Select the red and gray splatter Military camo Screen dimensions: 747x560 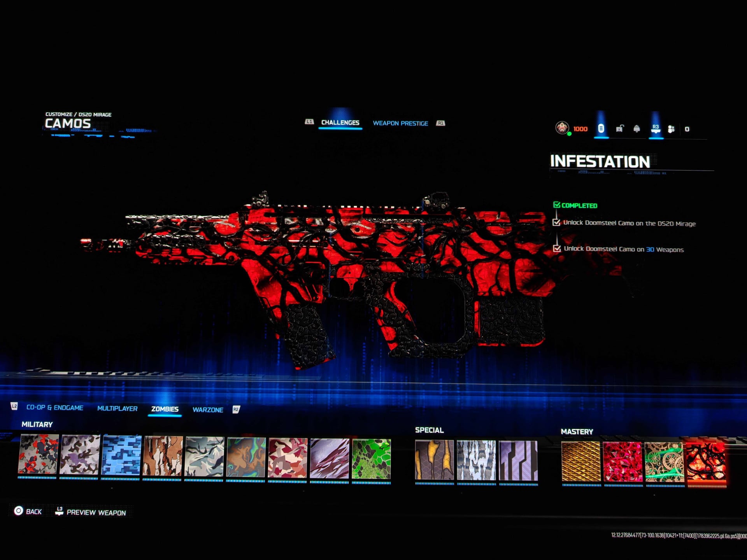tap(38, 454)
